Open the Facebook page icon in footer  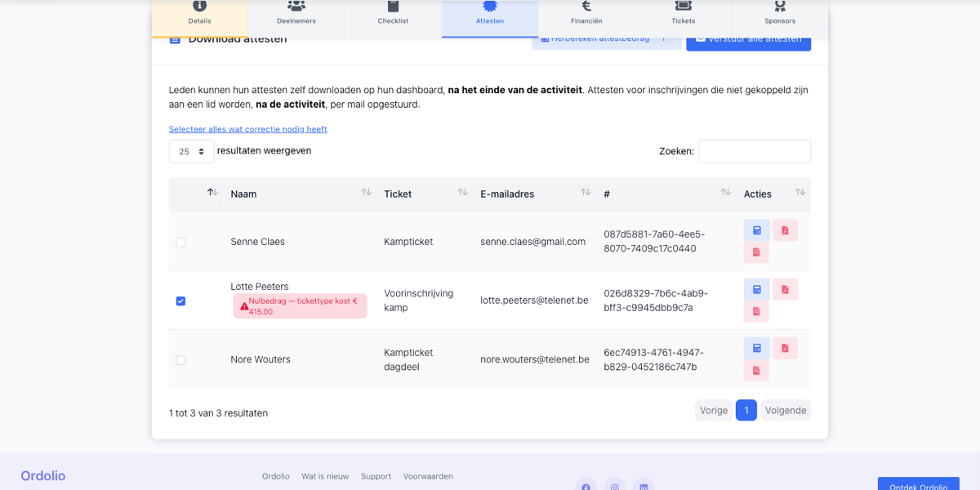click(x=586, y=487)
